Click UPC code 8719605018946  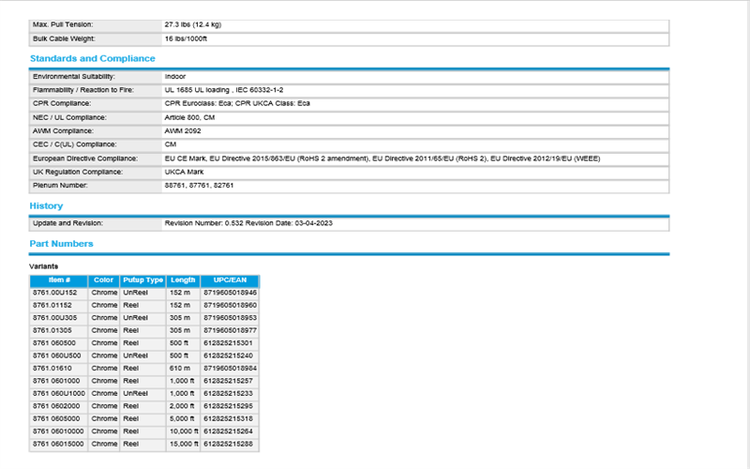(x=230, y=292)
